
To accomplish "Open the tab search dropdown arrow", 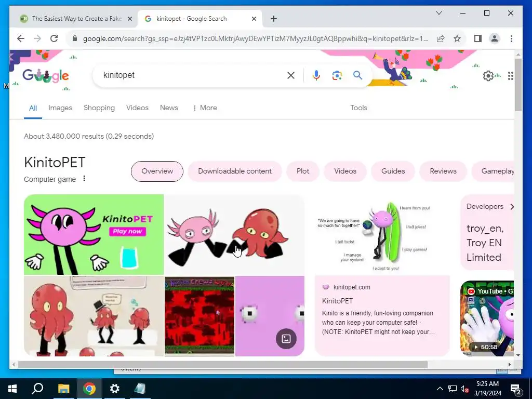I will [x=438, y=13].
